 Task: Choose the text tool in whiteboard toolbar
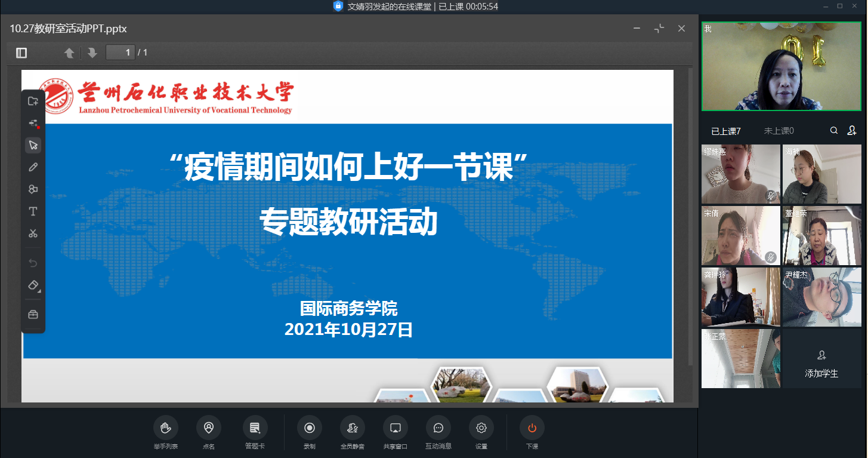pyautogui.click(x=33, y=211)
